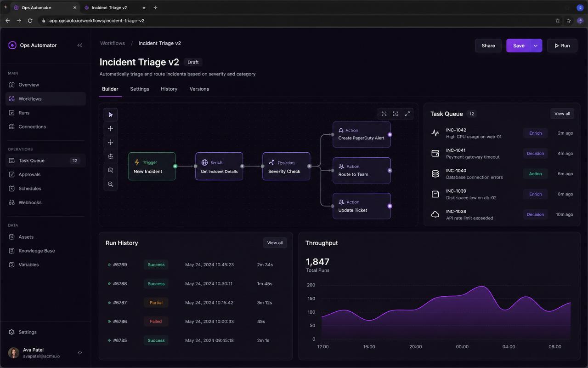Click the Variables sidebar icon
The width and height of the screenshot is (588, 368).
point(12,264)
